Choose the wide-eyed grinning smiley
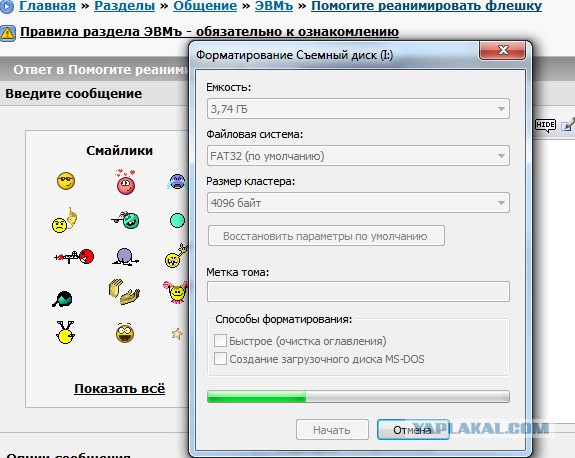 [125, 333]
